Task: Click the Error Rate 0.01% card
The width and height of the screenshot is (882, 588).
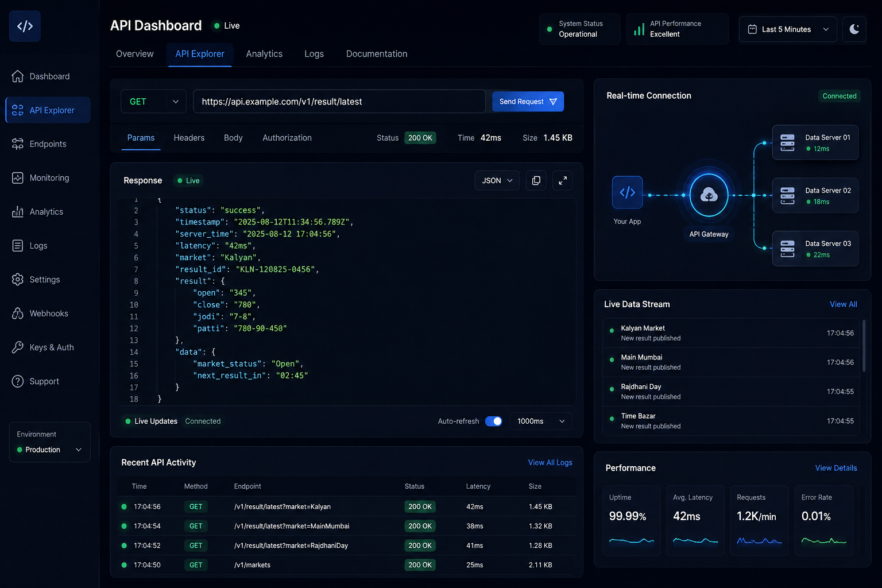Action: (x=823, y=521)
